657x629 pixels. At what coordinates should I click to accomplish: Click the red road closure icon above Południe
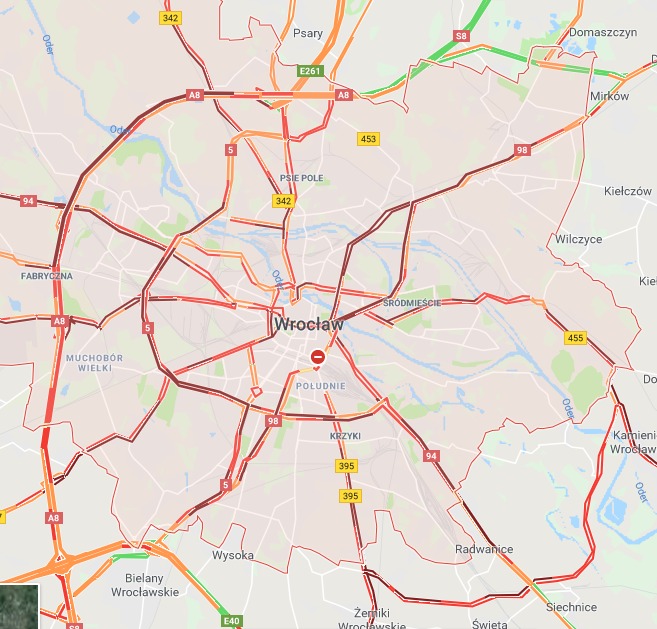318,357
